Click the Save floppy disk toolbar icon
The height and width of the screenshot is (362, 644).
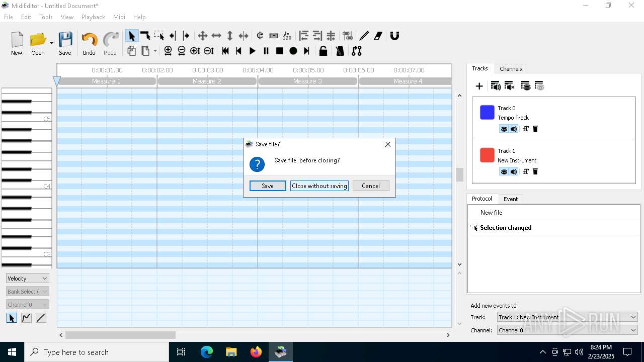coord(65,43)
